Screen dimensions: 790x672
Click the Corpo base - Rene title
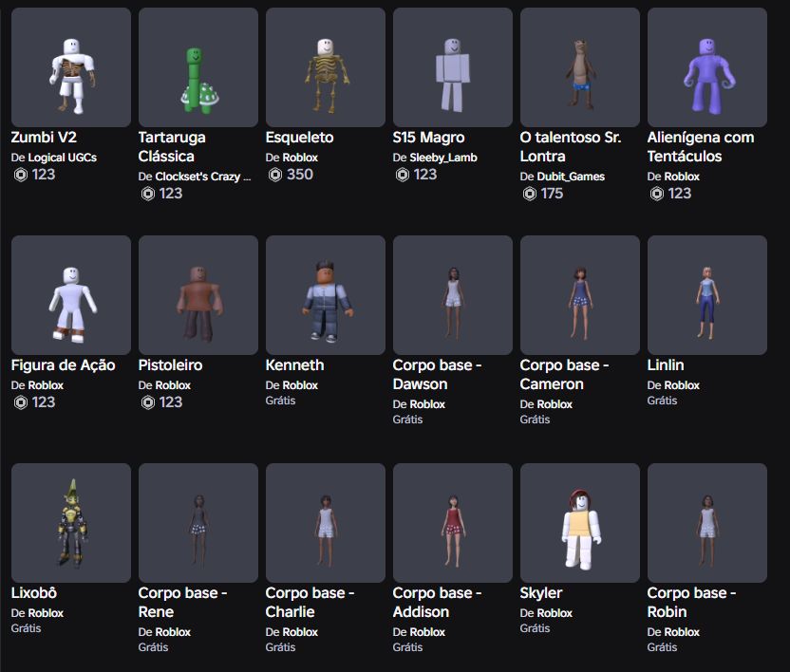coord(182,602)
